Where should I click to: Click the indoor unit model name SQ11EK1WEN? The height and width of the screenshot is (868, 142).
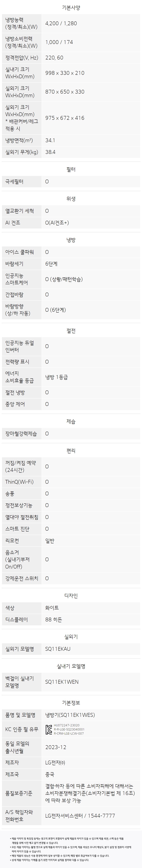(62, 682)
